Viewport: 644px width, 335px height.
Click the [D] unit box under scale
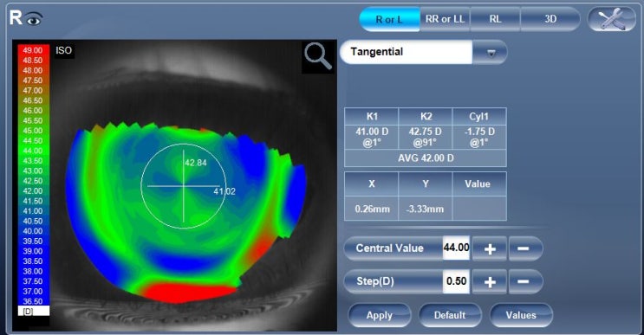click(34, 312)
